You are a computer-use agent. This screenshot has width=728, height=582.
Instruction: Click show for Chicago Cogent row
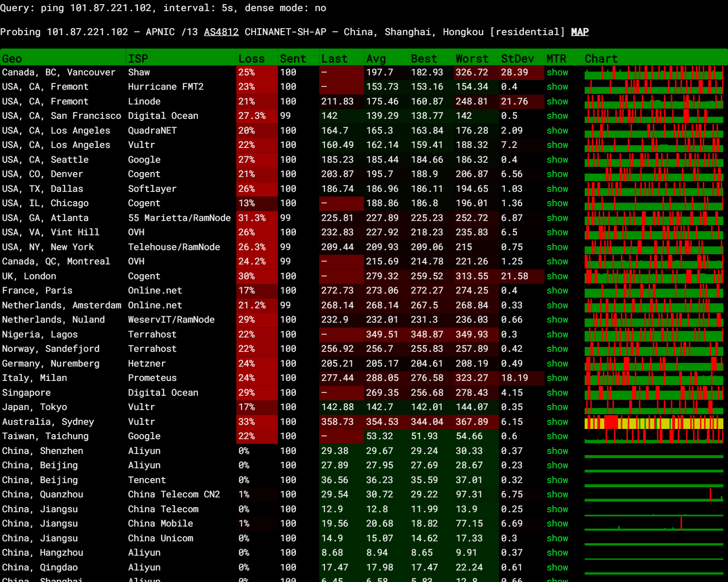coord(557,203)
